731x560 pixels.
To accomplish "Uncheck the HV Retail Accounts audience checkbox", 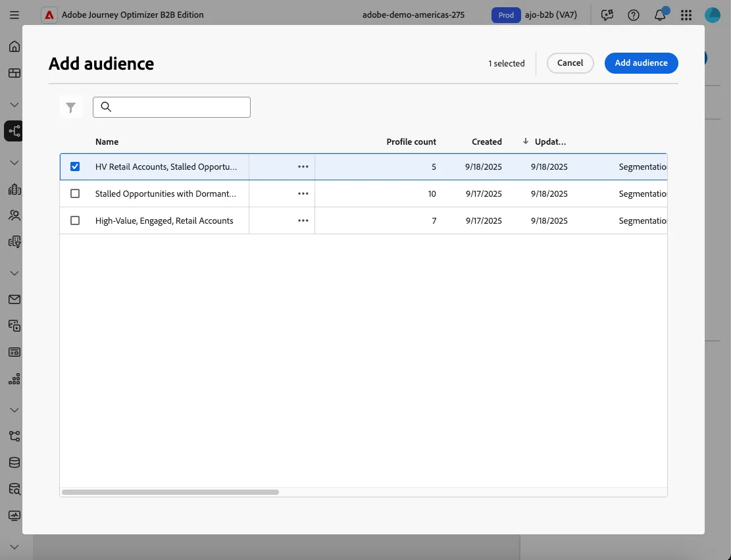I will [x=74, y=166].
